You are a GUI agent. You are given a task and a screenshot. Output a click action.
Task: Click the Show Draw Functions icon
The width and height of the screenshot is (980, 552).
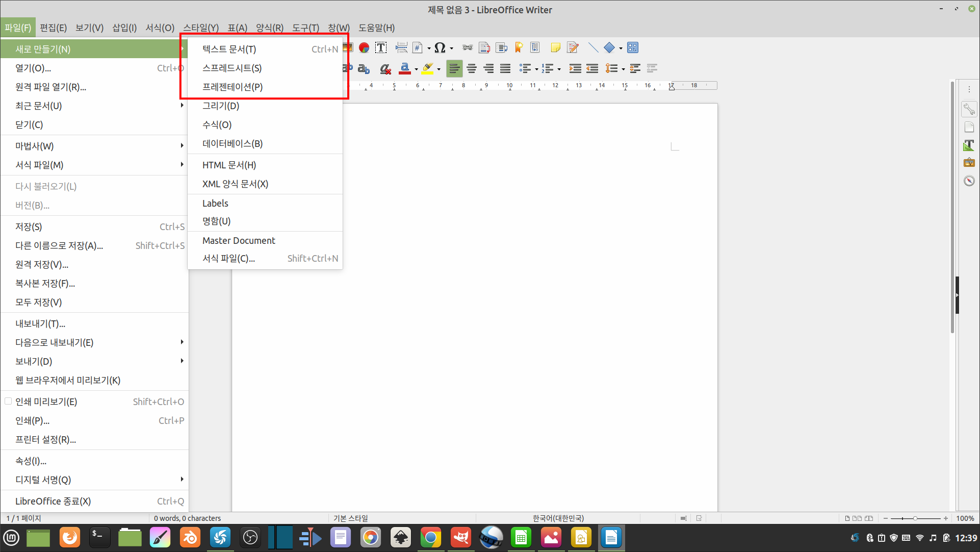633,48
